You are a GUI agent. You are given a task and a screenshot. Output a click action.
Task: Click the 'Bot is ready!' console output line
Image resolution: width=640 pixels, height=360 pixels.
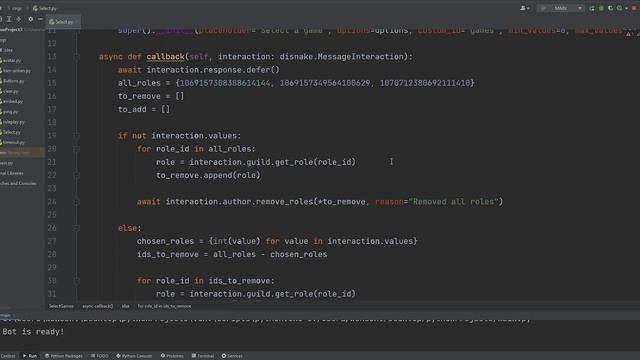33,332
